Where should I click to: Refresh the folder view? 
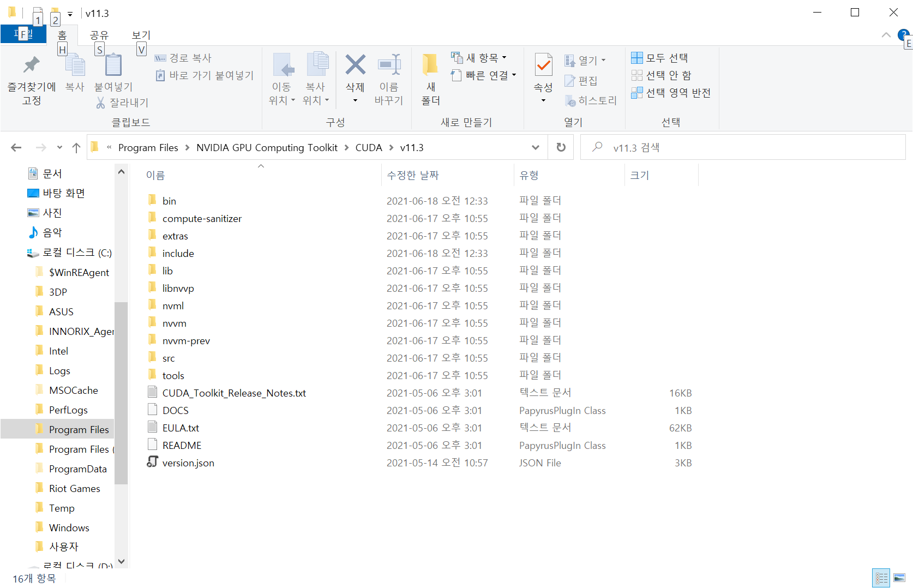[561, 148]
